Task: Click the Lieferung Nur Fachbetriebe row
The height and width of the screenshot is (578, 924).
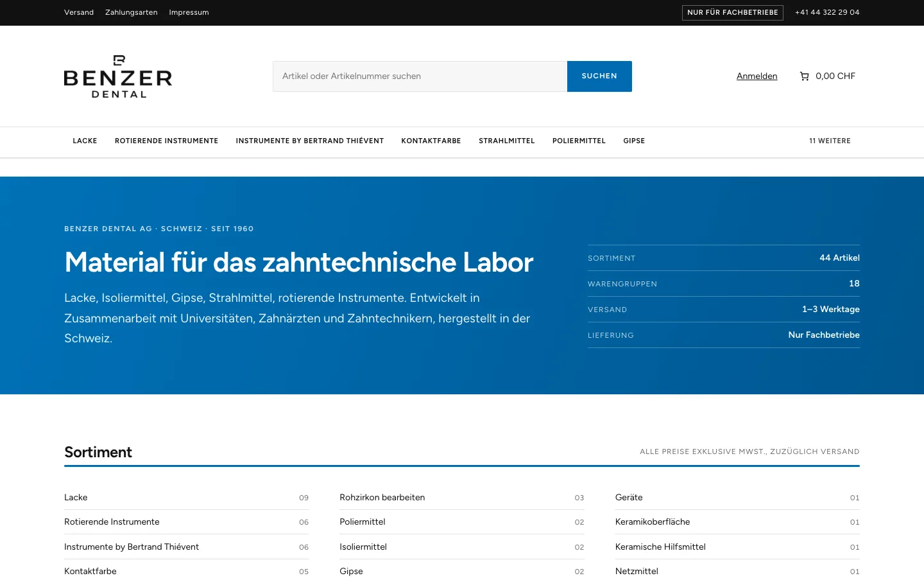Action: [x=724, y=335]
